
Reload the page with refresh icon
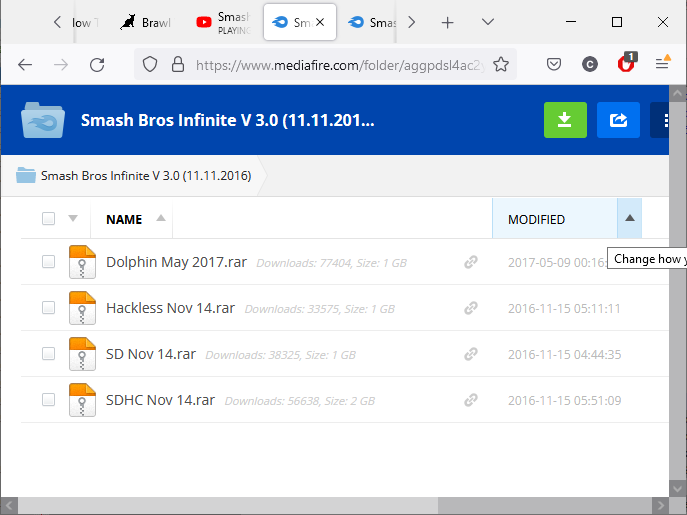pyautogui.click(x=97, y=65)
